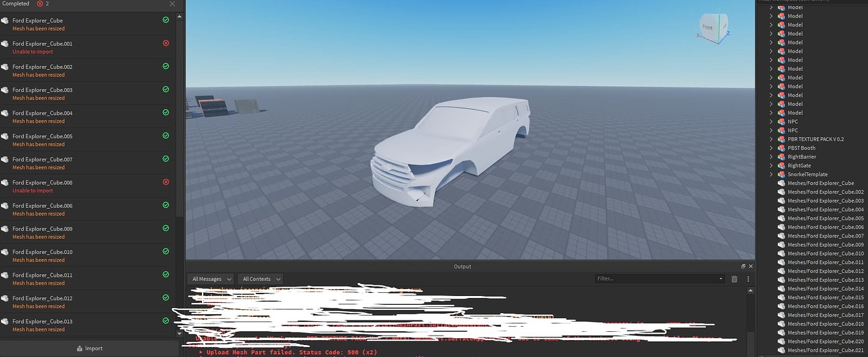Expand the Upload Mesh Part failed message
The height and width of the screenshot is (357, 868).
pos(201,353)
